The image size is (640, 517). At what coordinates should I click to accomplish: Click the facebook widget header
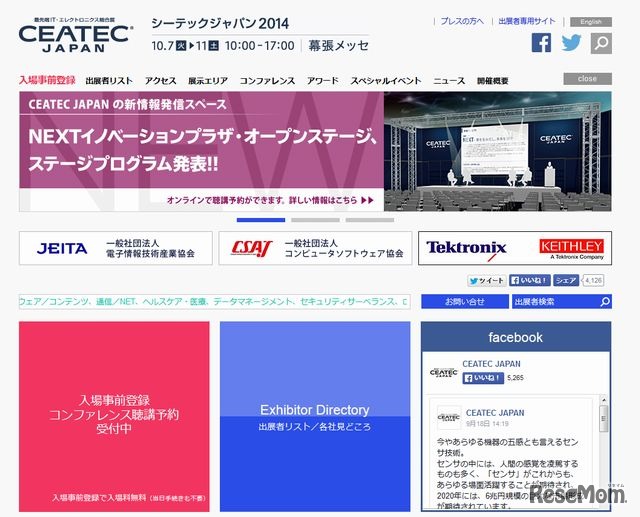tap(516, 337)
